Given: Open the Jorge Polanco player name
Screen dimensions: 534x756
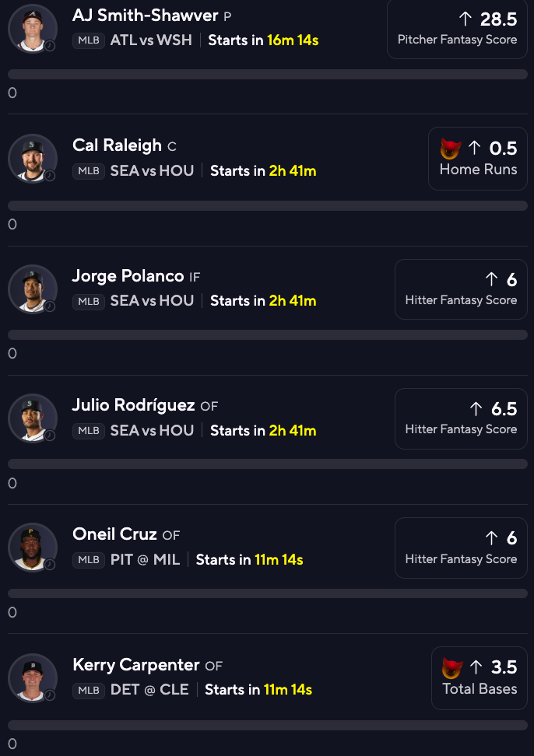Looking at the screenshot, I should coord(128,276).
